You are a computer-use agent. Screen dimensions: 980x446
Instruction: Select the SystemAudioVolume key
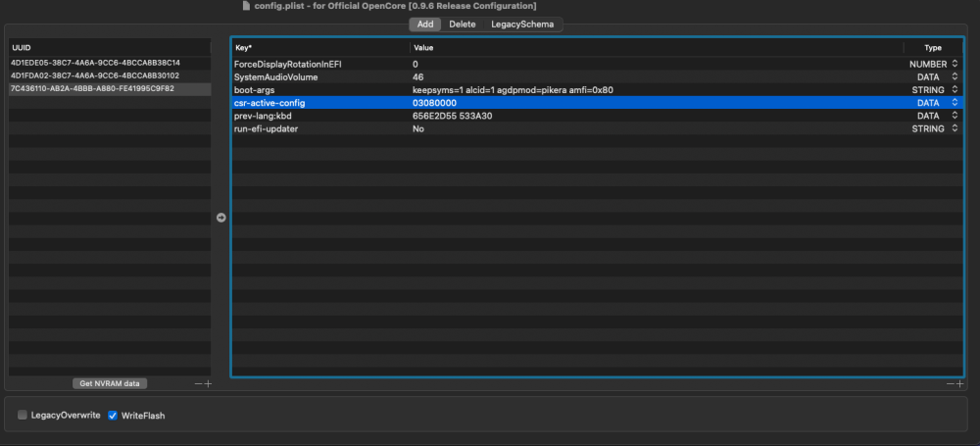pos(275,76)
